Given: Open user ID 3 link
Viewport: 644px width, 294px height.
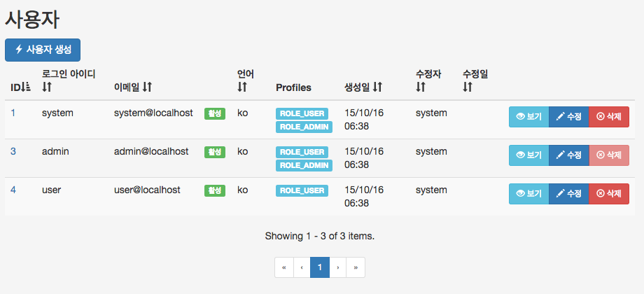Looking at the screenshot, I should [x=13, y=151].
